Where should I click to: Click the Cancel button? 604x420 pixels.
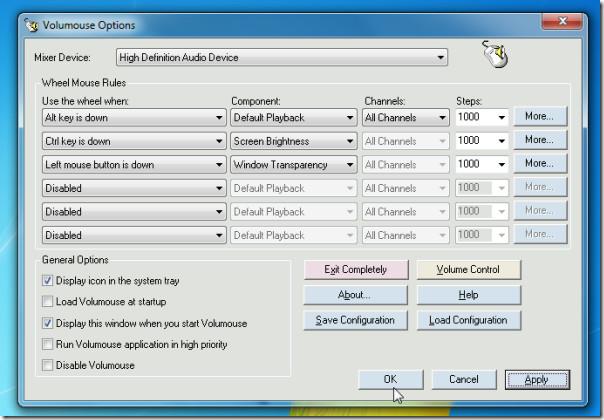click(464, 380)
